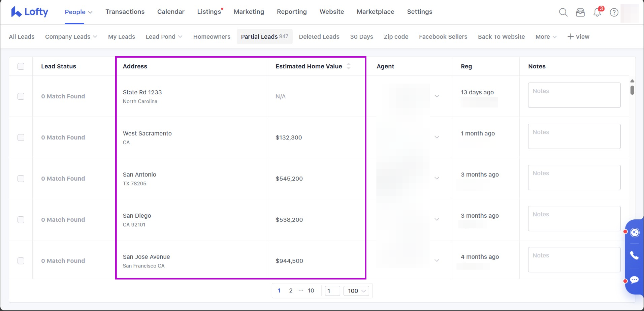
Task: Open the search magnifier icon
Action: tap(563, 12)
